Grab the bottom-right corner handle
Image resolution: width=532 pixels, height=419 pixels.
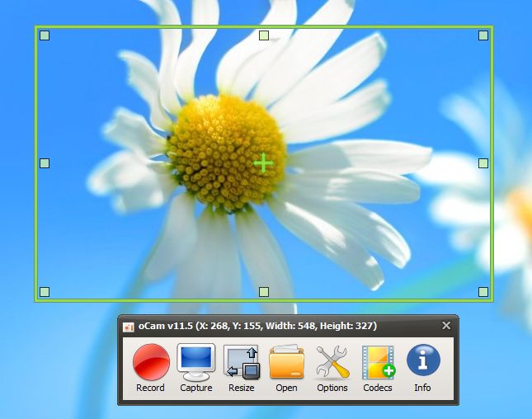[483, 291]
